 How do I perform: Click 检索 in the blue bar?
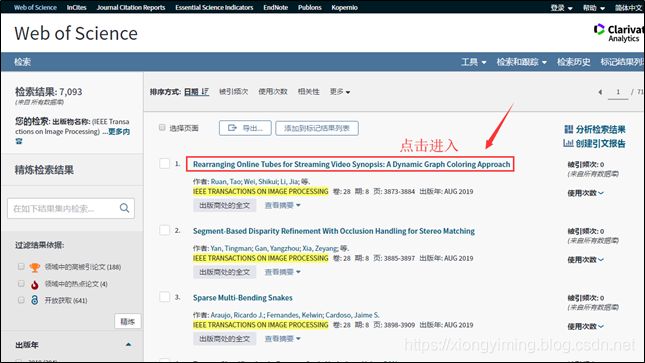[23, 62]
